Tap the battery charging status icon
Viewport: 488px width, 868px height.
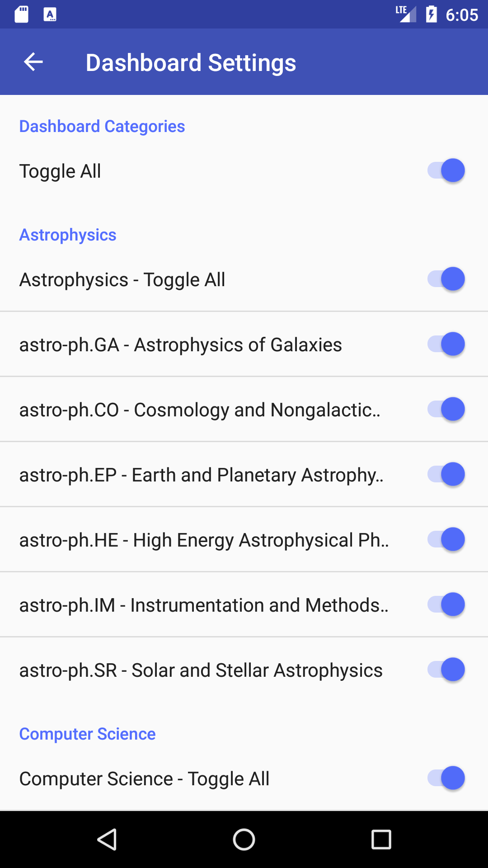click(x=431, y=14)
